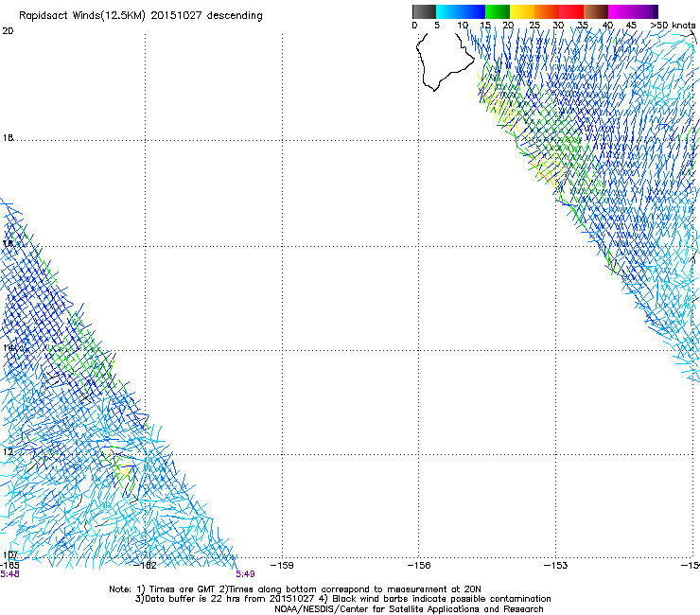Select the brown 35-40 knots color segment

tap(596, 11)
